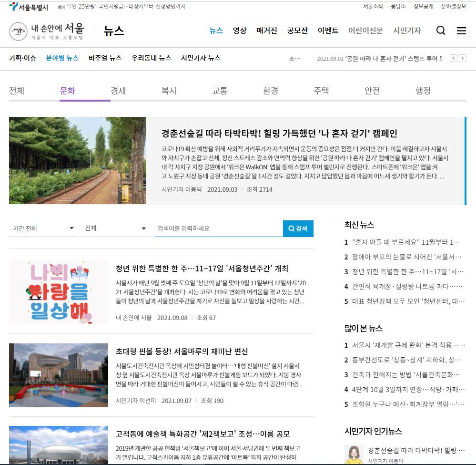This screenshot has width=476, height=465.
Task: Open latest news item 혼자 아플 때 부르세요
Action: click(x=406, y=242)
